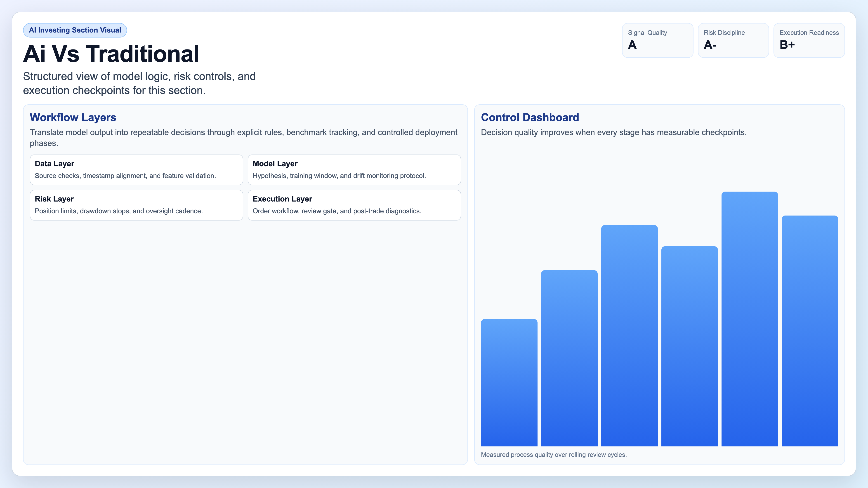The image size is (868, 488).
Task: Select the Signal Quality grade card
Action: point(657,40)
